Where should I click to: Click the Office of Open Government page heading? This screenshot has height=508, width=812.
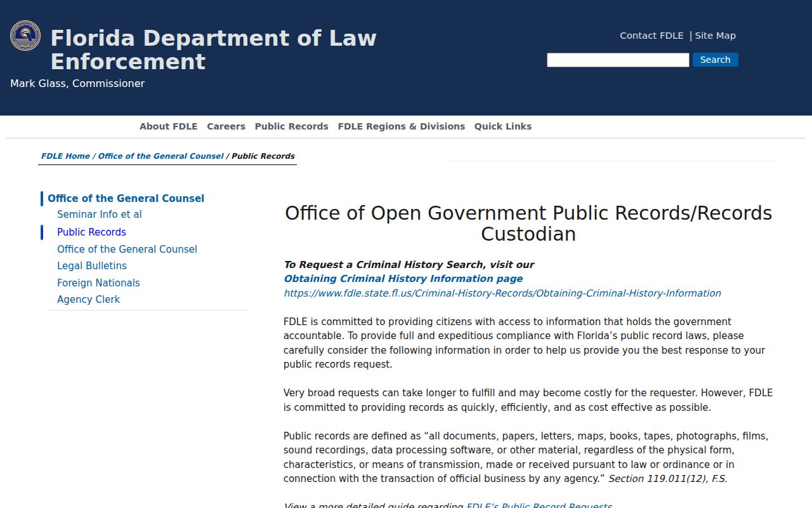click(528, 224)
